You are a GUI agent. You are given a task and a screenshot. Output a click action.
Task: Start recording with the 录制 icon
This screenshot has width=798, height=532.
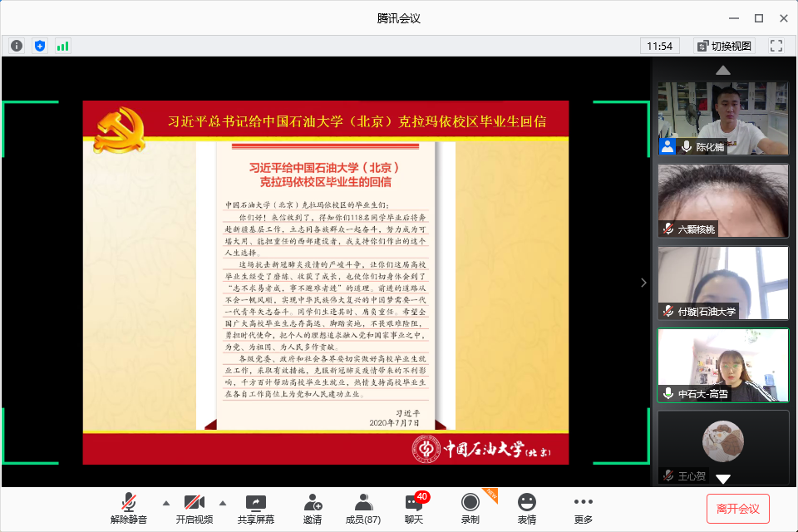pyautogui.click(x=470, y=508)
